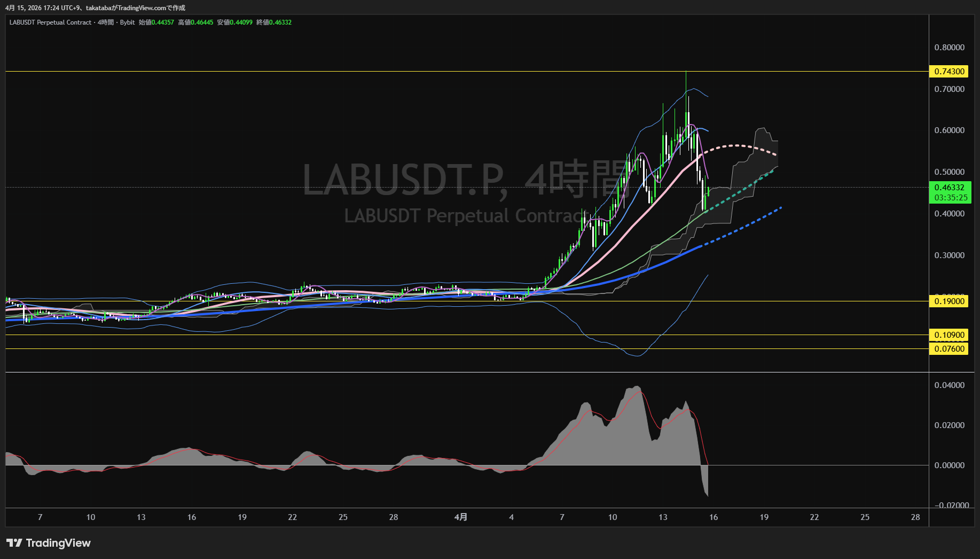
Task: Click the high value '高値0.46445'
Action: [195, 22]
